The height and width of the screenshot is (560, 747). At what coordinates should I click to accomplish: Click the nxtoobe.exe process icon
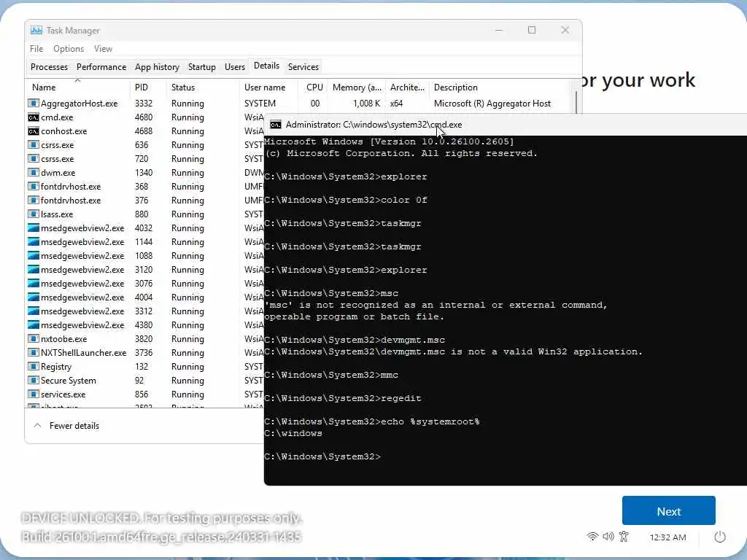[x=34, y=338]
